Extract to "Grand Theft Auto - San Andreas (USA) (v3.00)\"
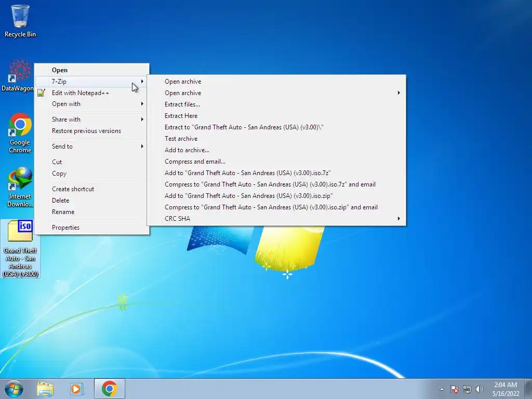 point(276,127)
